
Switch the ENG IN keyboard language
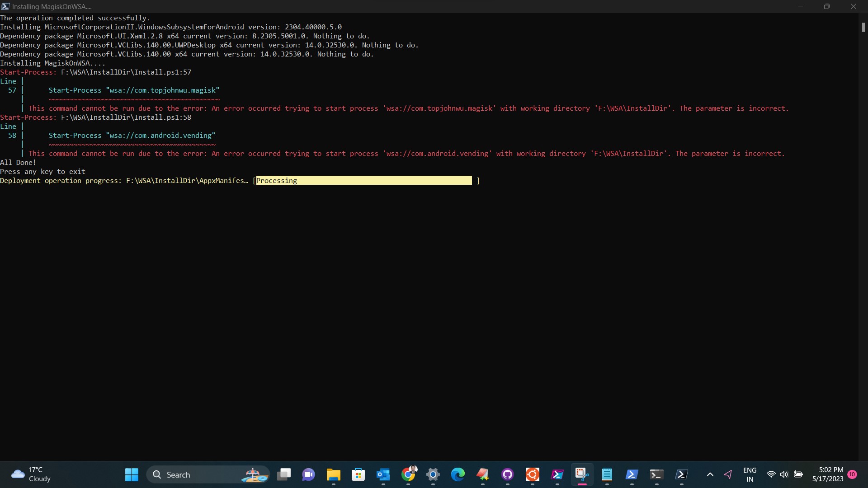pyautogui.click(x=750, y=474)
